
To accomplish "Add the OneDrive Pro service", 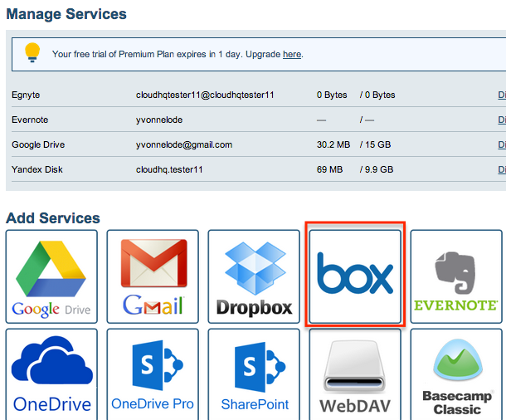I will click(153, 375).
